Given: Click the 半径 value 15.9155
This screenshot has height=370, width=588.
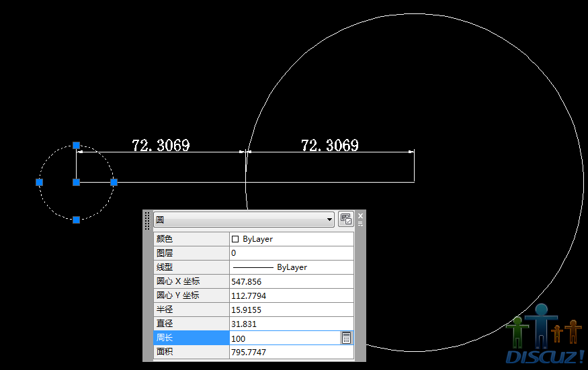Looking at the screenshot, I should (292, 310).
